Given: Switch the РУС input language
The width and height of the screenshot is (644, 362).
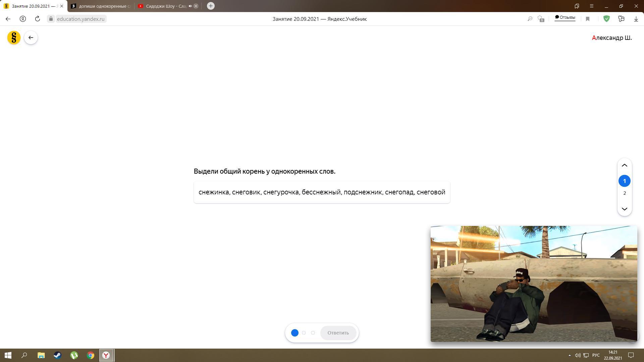Looking at the screenshot, I should (x=596, y=355).
